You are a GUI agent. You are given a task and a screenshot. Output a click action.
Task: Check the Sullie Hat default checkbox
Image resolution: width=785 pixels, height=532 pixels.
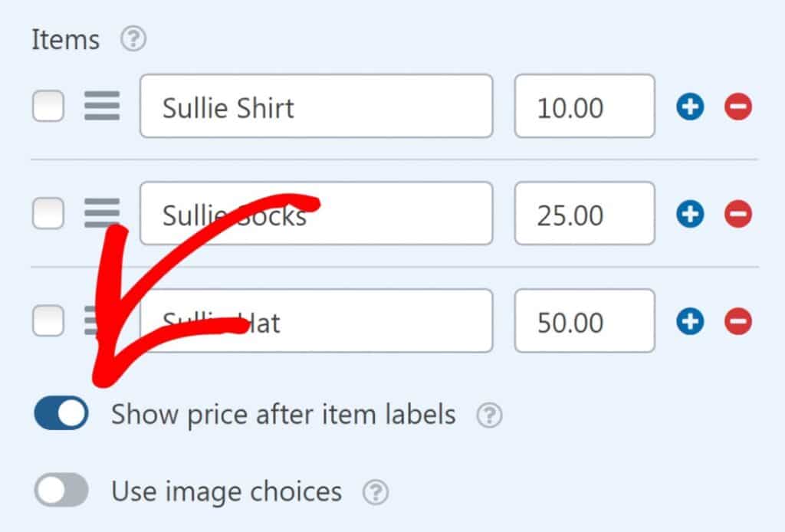pyautogui.click(x=48, y=321)
